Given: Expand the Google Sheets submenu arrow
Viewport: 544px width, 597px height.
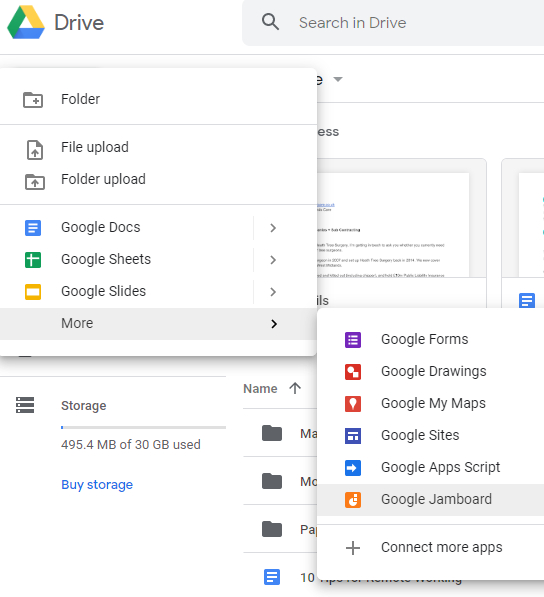Looking at the screenshot, I should 273,260.
